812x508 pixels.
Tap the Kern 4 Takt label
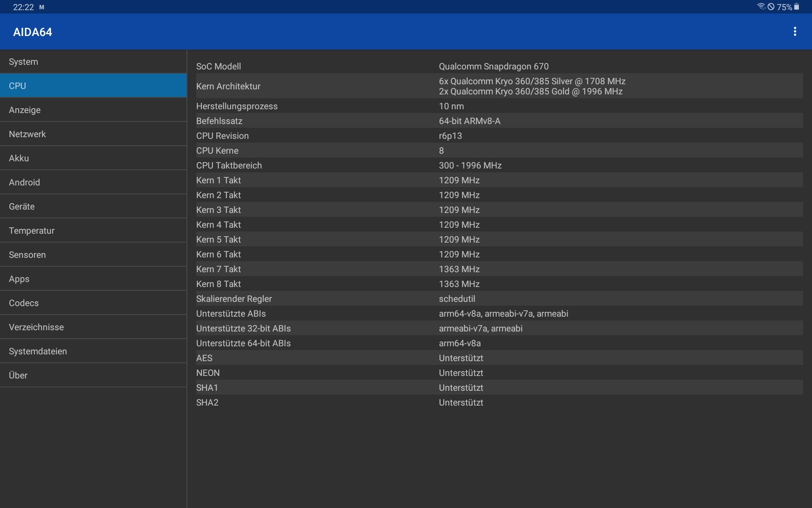coord(218,225)
